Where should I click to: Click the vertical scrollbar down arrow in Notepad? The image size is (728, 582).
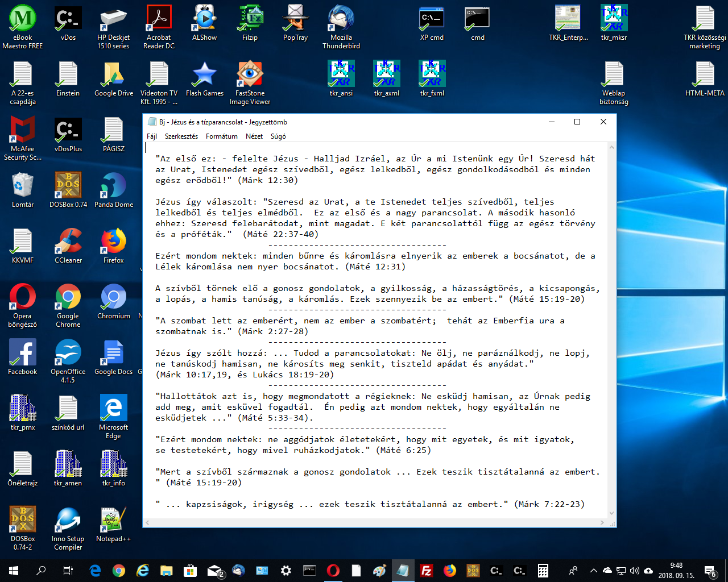coord(611,513)
